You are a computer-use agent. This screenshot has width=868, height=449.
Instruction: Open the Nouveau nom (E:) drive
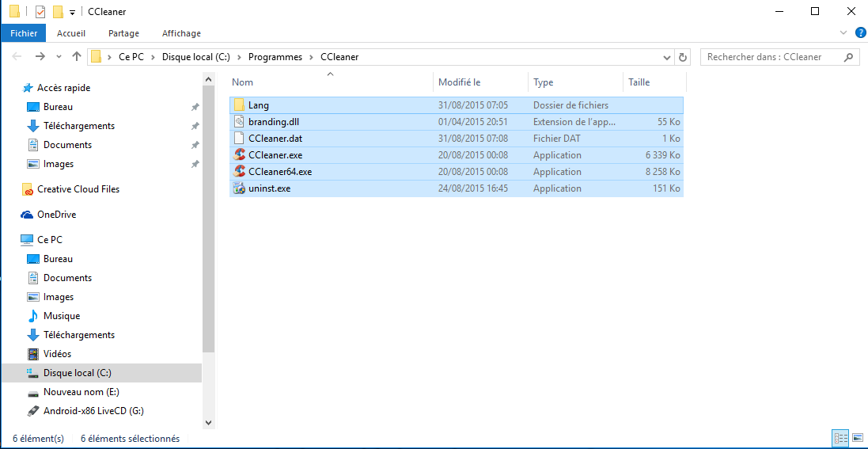coord(81,392)
